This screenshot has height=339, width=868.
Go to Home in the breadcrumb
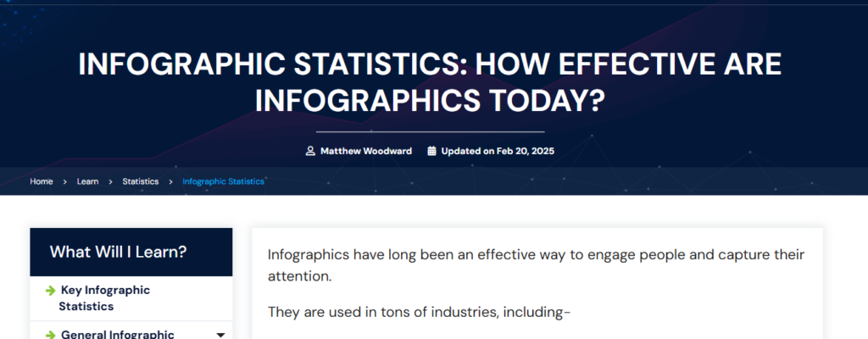click(x=42, y=181)
